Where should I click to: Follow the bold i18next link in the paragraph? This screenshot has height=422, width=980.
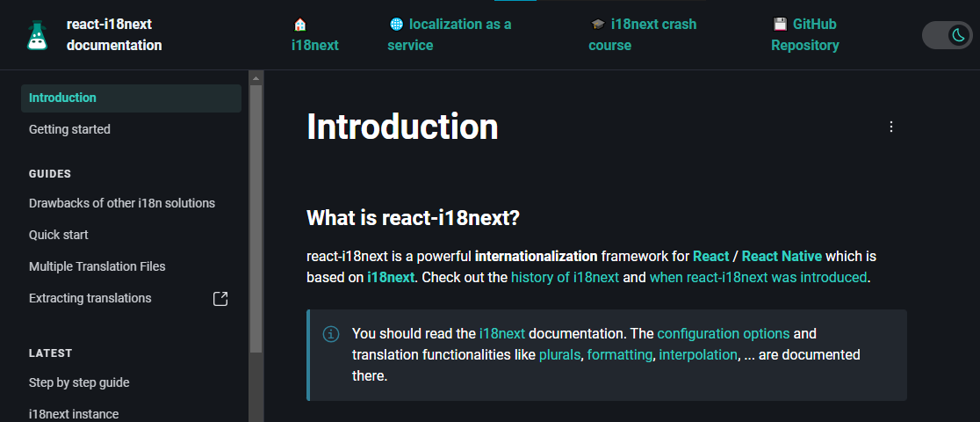(x=391, y=277)
